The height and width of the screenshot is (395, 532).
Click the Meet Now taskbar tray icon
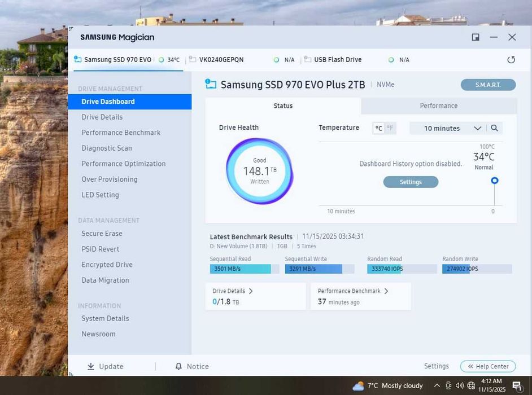(448, 385)
